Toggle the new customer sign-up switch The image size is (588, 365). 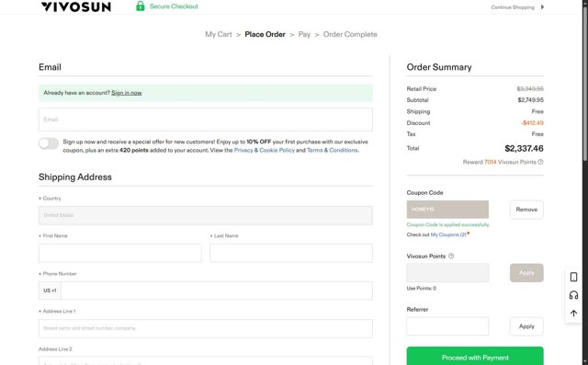pos(49,143)
